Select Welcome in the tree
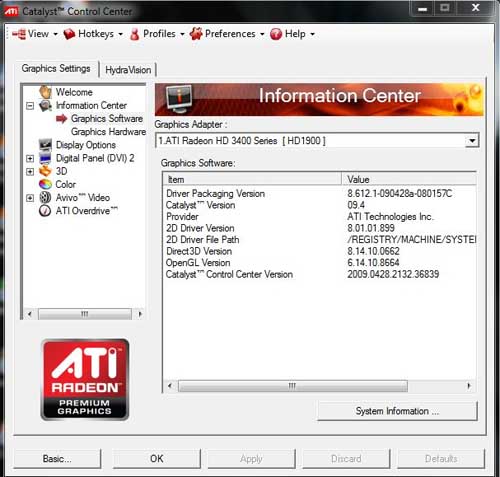 [74, 92]
